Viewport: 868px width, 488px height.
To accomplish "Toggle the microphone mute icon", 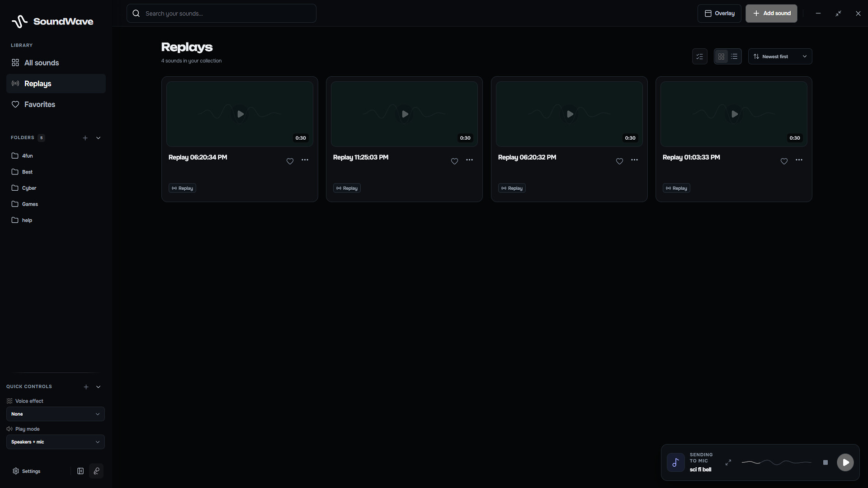I will (96, 471).
